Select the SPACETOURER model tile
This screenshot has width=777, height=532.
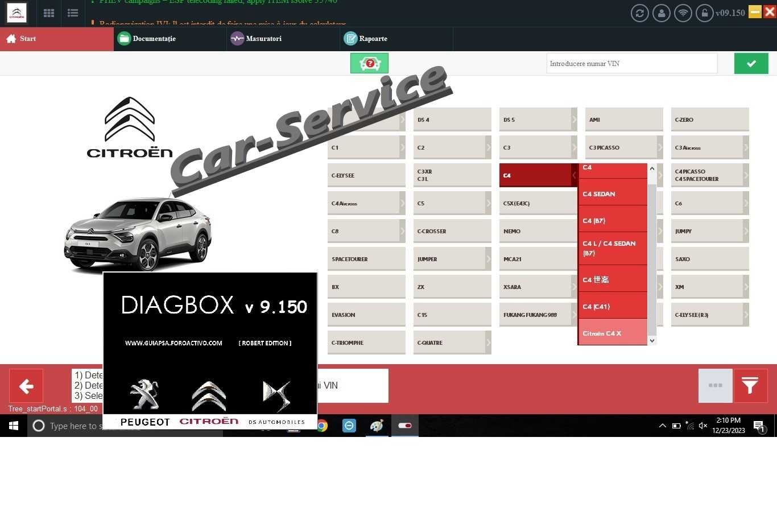(366, 259)
